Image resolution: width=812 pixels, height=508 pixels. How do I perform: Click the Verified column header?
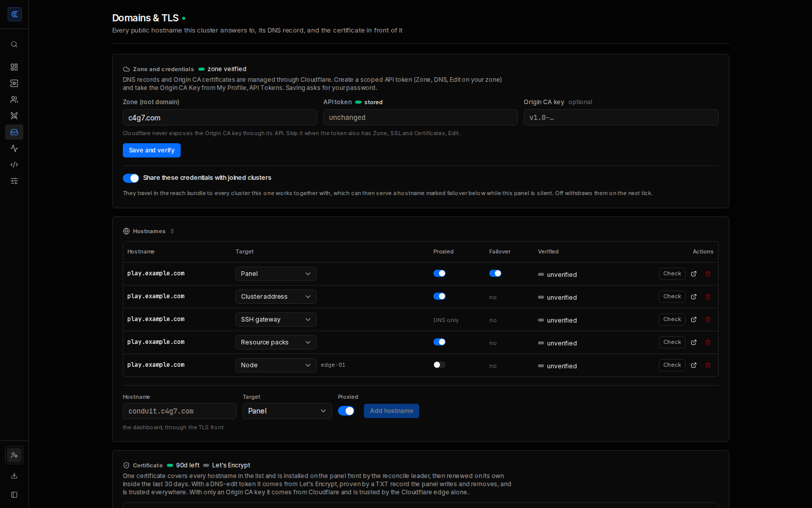548,251
